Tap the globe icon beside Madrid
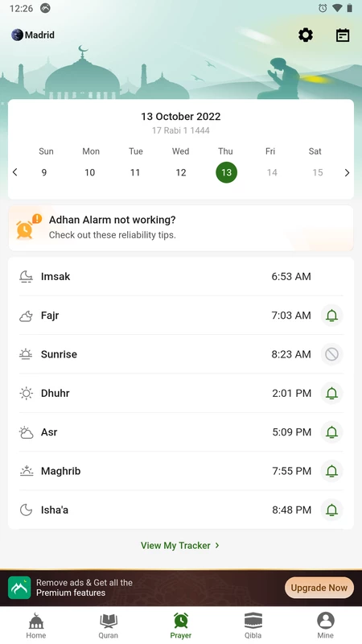362x644 pixels. pos(17,35)
